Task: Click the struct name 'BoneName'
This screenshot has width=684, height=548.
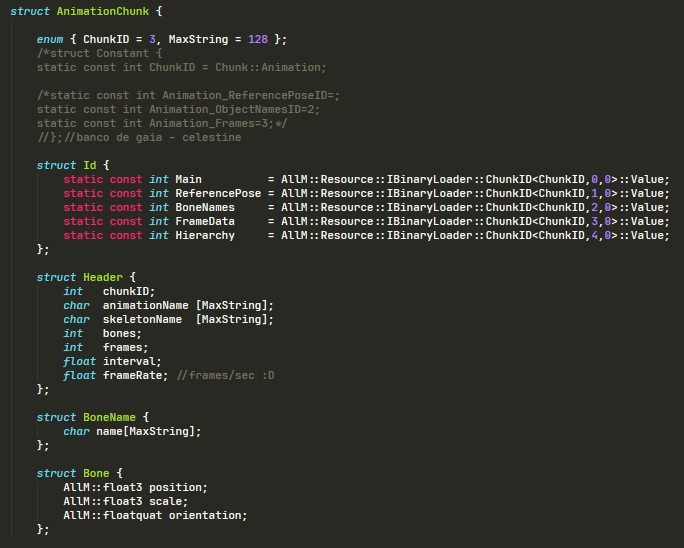Action: (109, 416)
